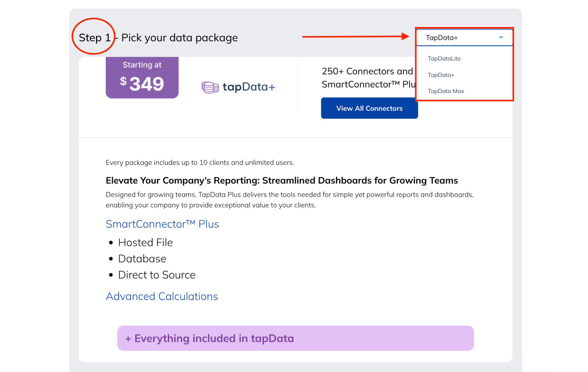Screen dimensions: 588x372
Task: Click the tapData+ stacked coins logo icon
Action: (210, 87)
